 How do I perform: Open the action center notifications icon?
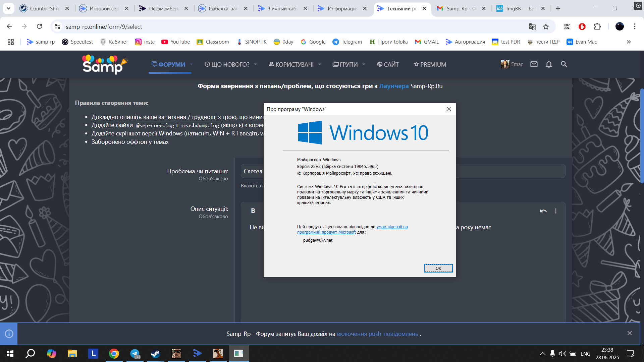coord(630,354)
